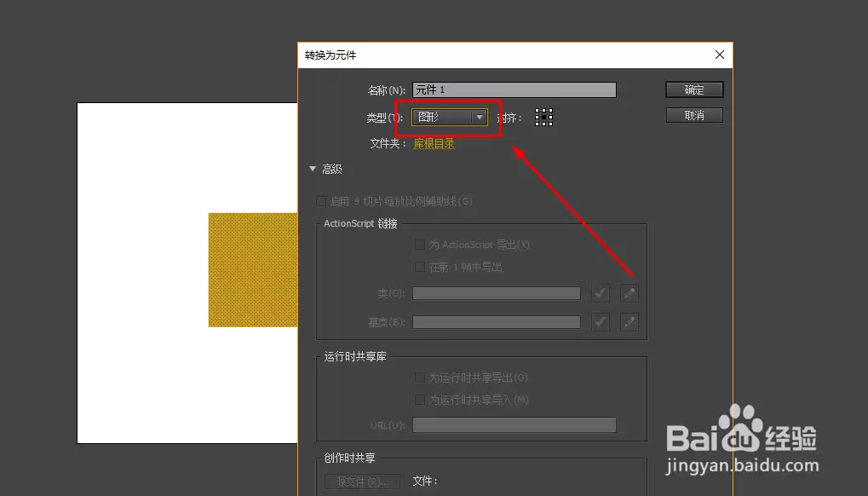The width and height of the screenshot is (868, 496).
Task: Check 为运行时共享导出 option
Action: 420,378
